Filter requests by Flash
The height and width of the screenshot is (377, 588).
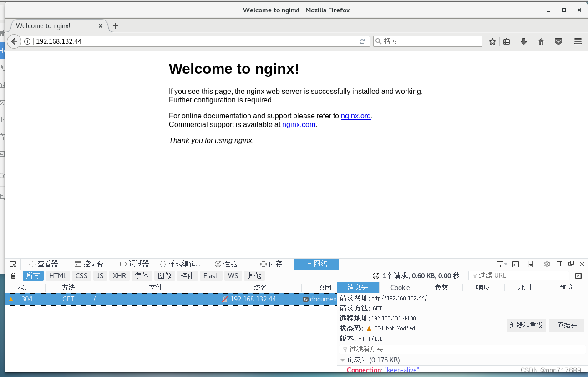point(211,276)
